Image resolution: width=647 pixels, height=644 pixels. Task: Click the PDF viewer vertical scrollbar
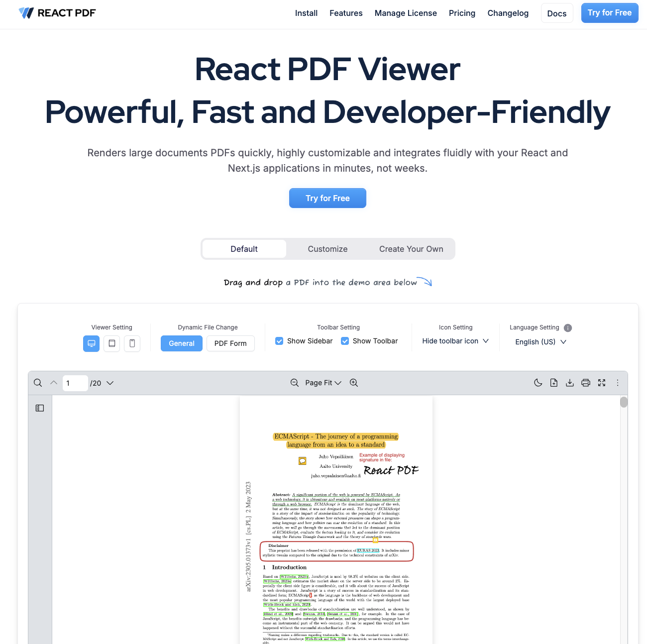coord(624,402)
